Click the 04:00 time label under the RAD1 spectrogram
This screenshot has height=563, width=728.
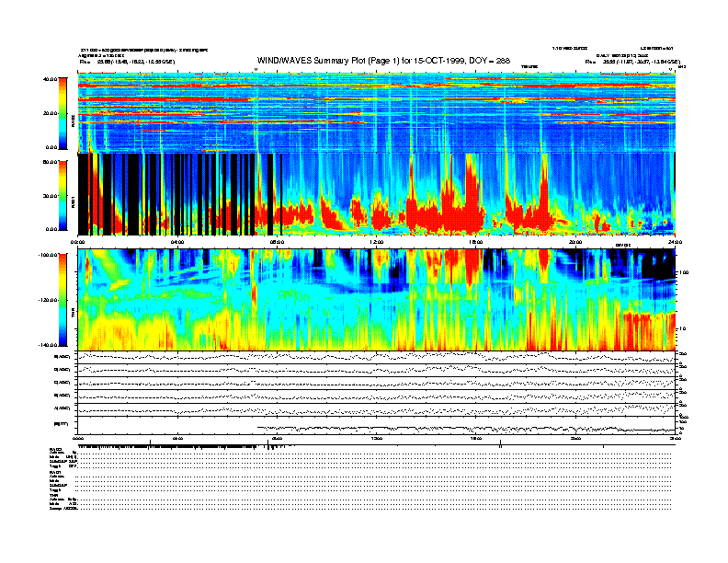click(177, 242)
